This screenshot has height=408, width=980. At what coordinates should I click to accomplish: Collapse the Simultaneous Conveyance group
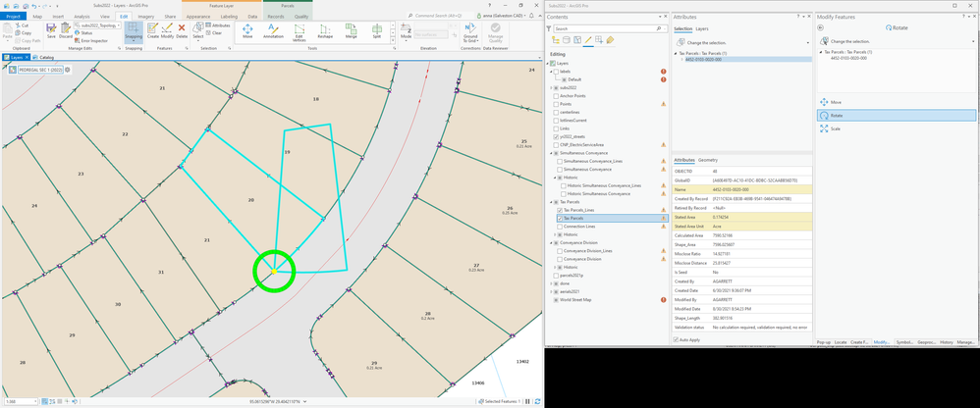click(550, 153)
